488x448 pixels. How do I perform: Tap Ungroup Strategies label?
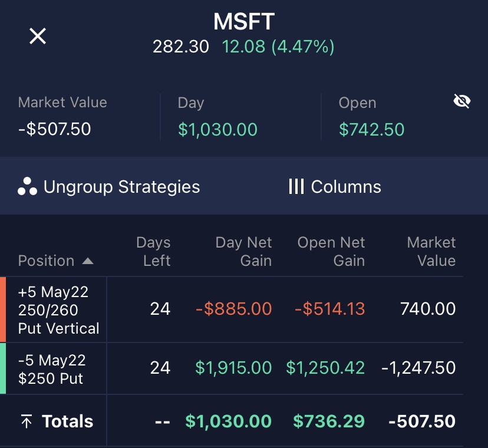tap(121, 187)
